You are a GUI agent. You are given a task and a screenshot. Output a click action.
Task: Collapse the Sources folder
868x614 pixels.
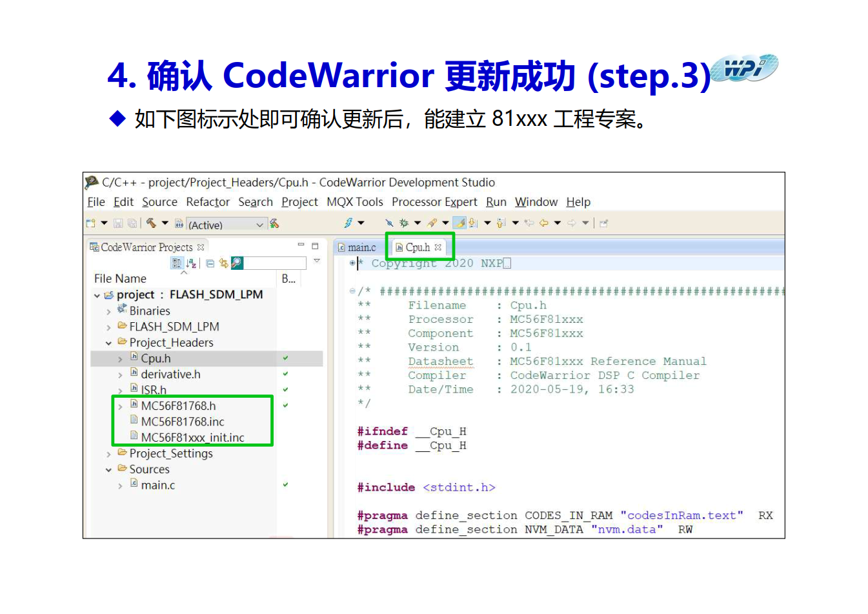click(109, 469)
